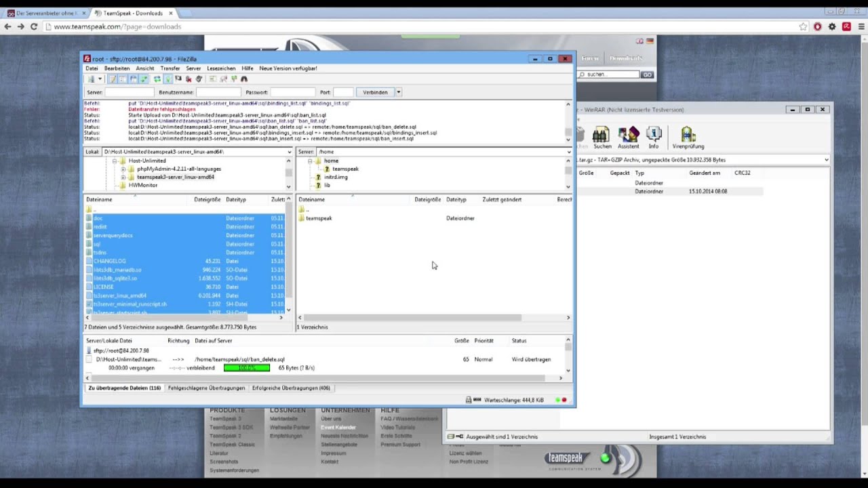The height and width of the screenshot is (488, 868).
Task: Collapse the remote home tree node
Action: coord(310,161)
